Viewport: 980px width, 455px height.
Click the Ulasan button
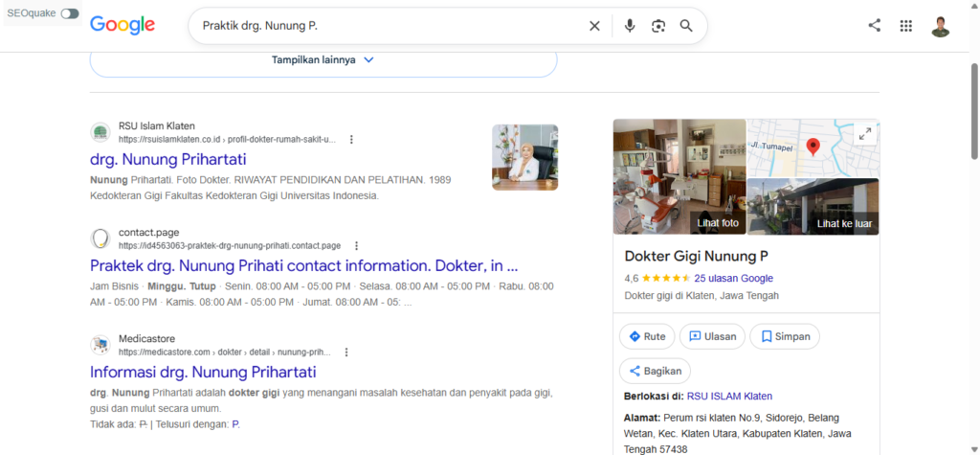coord(712,337)
